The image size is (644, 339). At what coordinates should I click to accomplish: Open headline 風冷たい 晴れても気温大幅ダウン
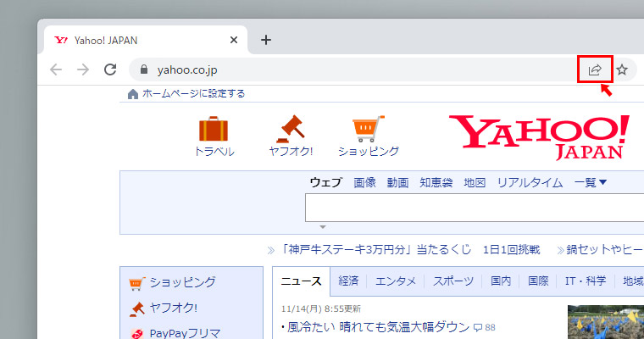click(x=378, y=327)
